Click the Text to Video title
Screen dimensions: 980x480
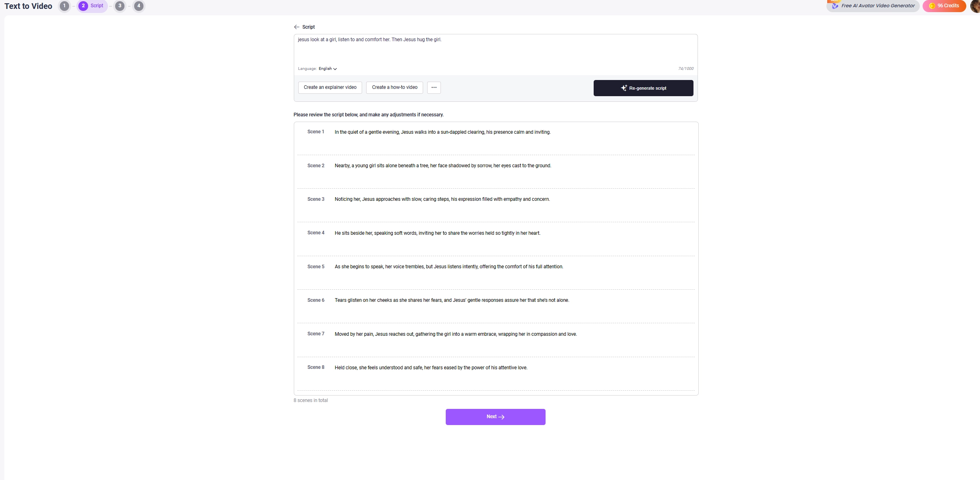click(28, 6)
